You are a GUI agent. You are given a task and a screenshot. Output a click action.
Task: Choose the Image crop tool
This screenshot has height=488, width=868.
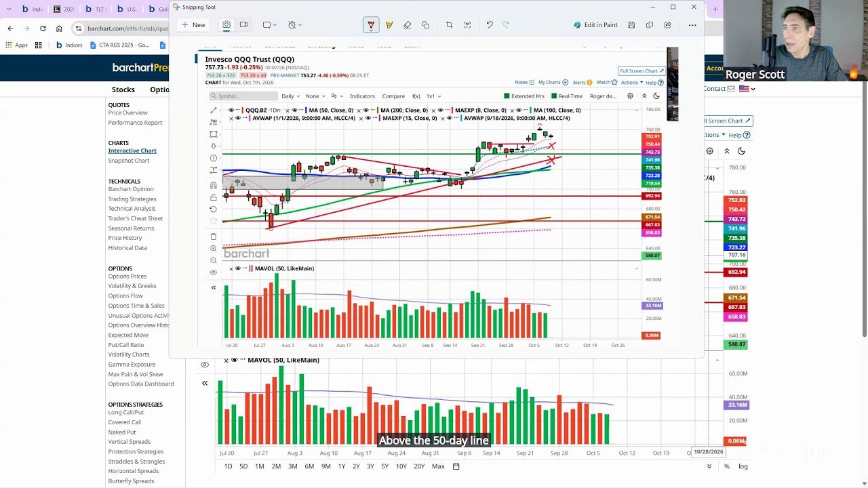pos(449,25)
